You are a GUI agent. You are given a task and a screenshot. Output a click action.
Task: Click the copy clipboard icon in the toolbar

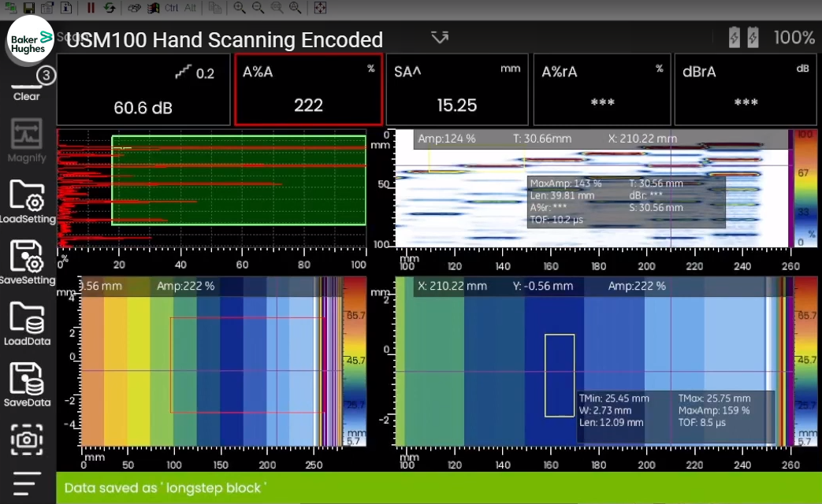[x=214, y=7]
